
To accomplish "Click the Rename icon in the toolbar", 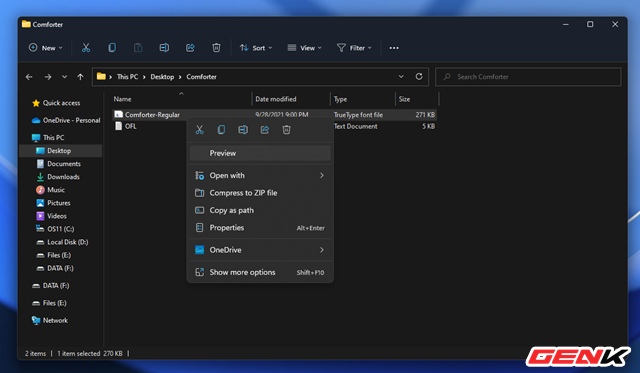I will 164,48.
